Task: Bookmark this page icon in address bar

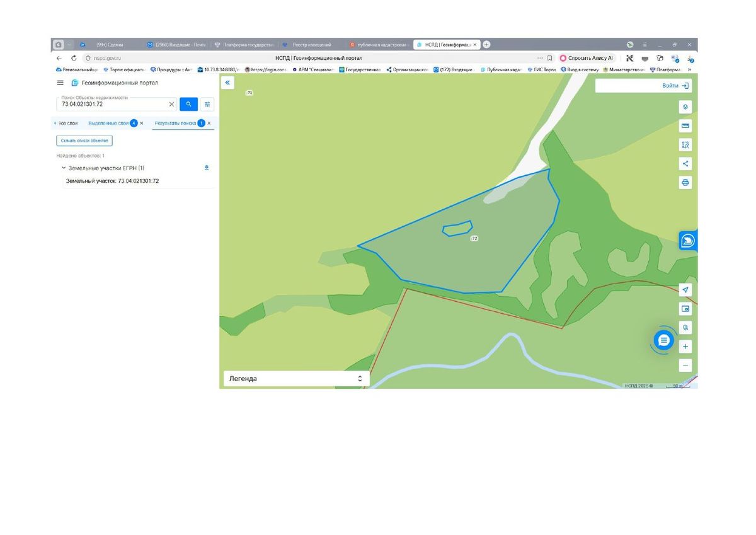Action: [x=549, y=58]
